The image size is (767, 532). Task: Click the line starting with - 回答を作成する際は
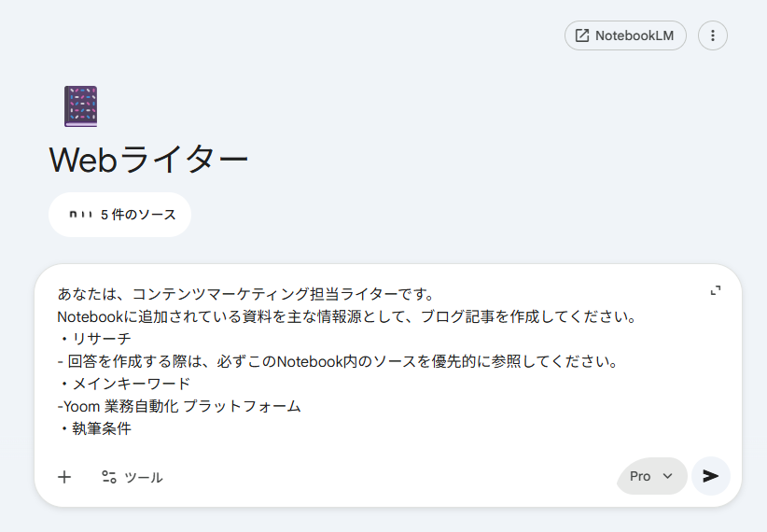click(338, 361)
